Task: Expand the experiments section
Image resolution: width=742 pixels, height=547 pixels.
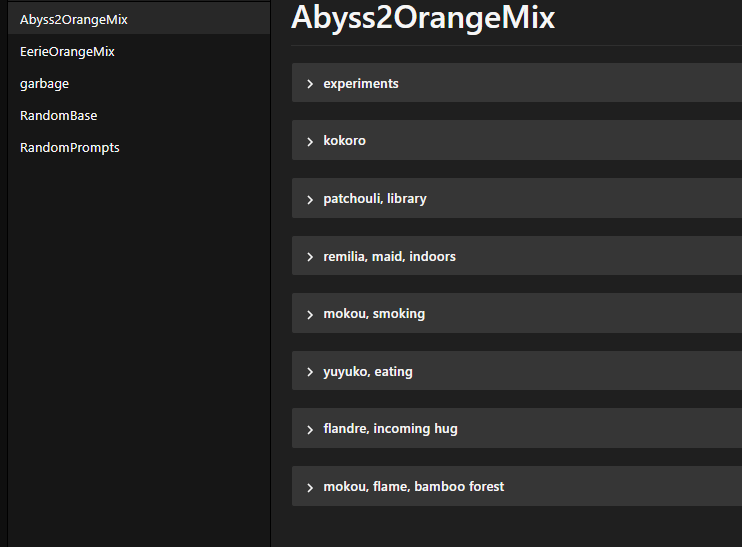Action: [x=517, y=83]
